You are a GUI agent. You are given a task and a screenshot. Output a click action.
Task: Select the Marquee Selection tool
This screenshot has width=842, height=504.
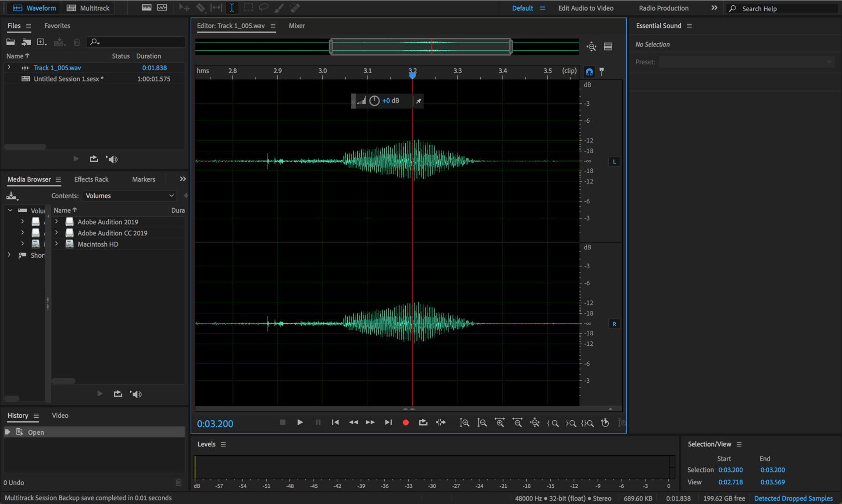coord(248,8)
